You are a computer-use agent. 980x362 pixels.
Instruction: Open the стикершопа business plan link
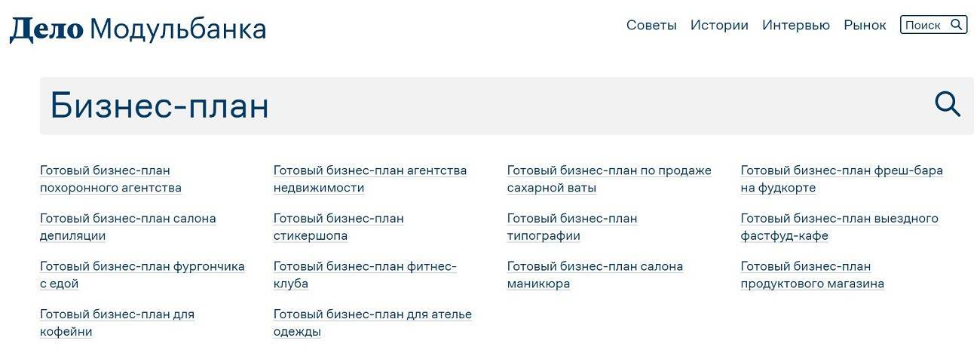(338, 227)
